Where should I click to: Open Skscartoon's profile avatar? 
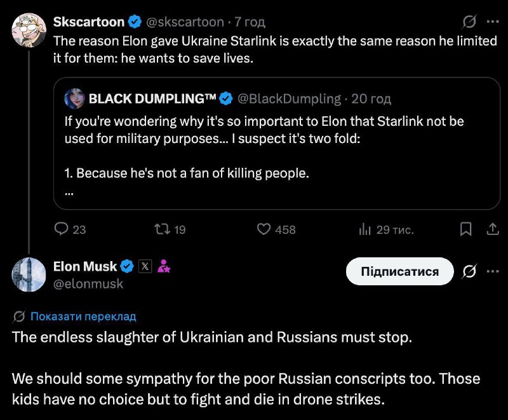(29, 30)
